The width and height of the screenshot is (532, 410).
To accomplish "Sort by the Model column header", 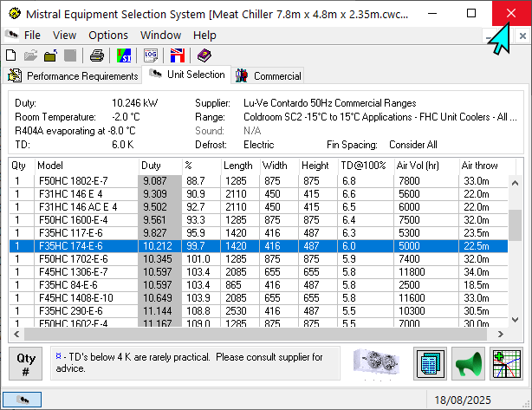I will pyautogui.click(x=87, y=166).
